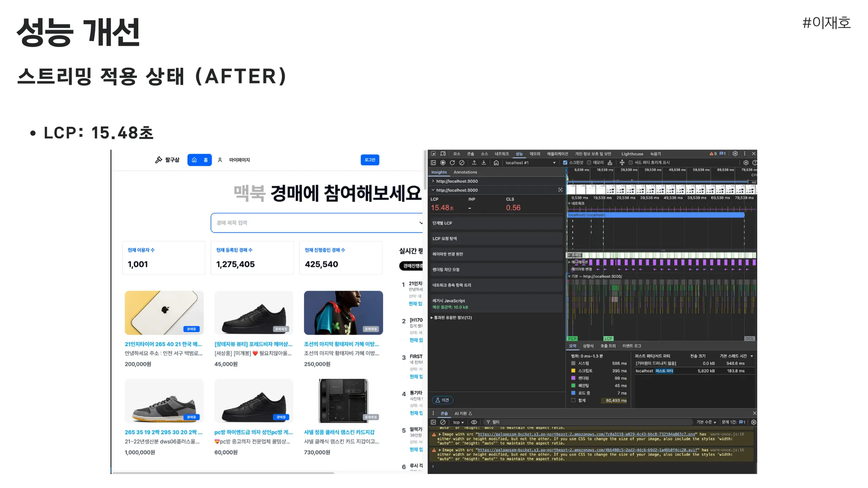This screenshot has height=488, width=868.
Task: Click the FCP marker on the timeline
Action: (572, 338)
